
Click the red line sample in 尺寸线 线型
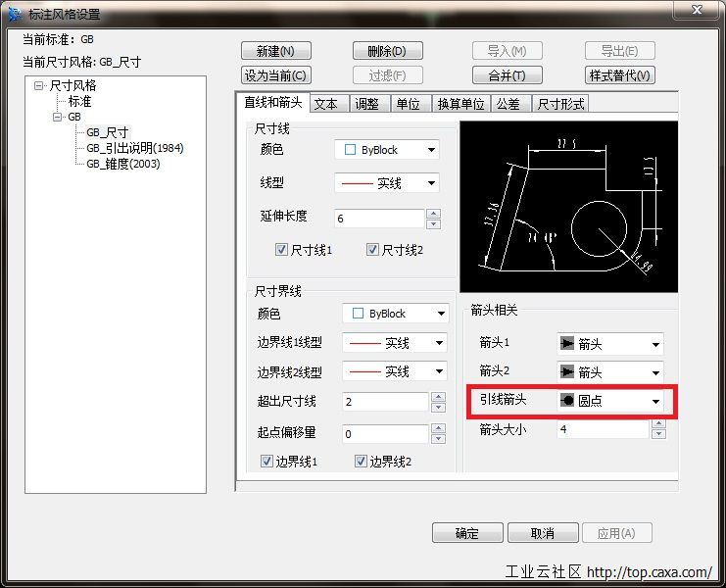(357, 184)
